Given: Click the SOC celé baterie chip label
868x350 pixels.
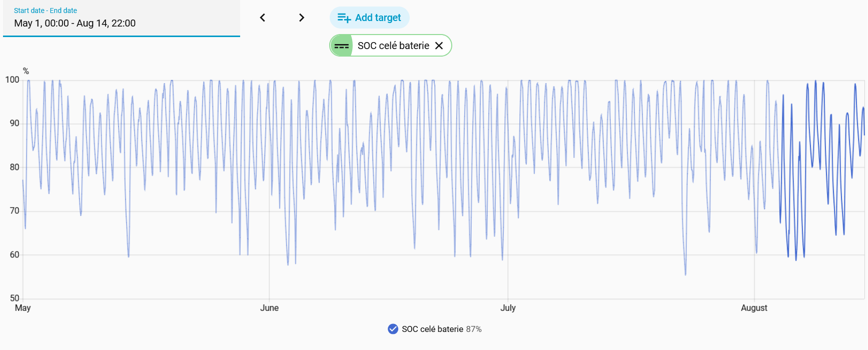Looking at the screenshot, I should (393, 46).
